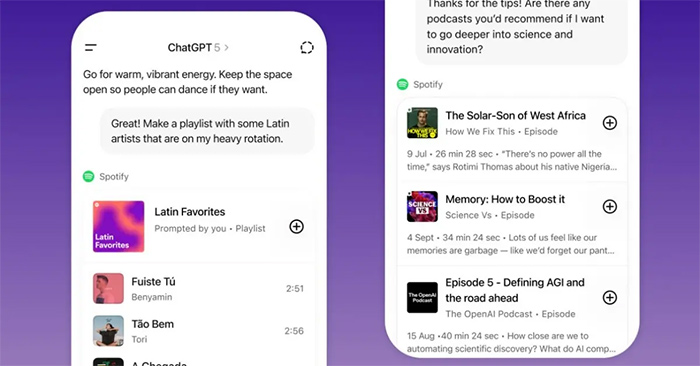The width and height of the screenshot is (700, 366).
Task: Select the 'Great! Make a playlist' message bubble
Action: coord(207,131)
